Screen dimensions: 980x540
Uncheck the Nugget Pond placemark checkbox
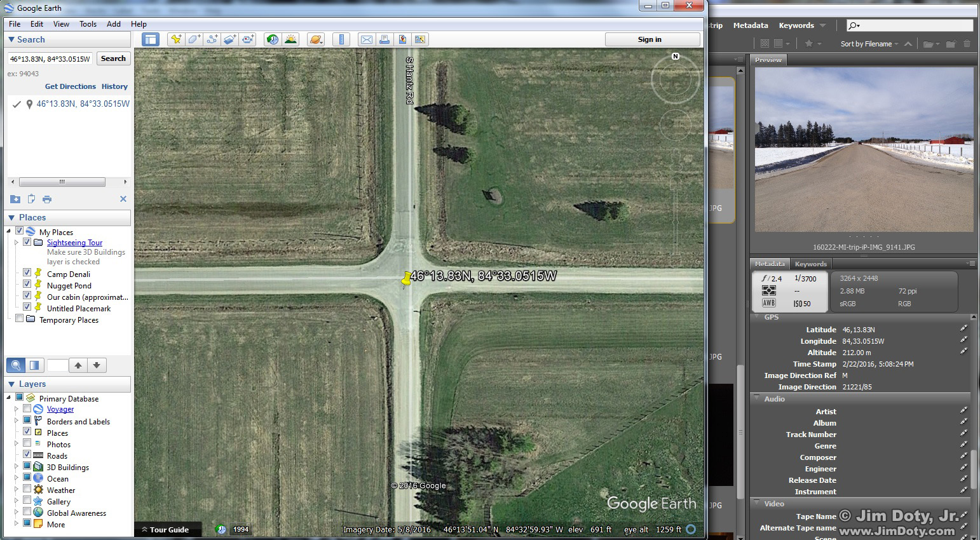(x=27, y=284)
